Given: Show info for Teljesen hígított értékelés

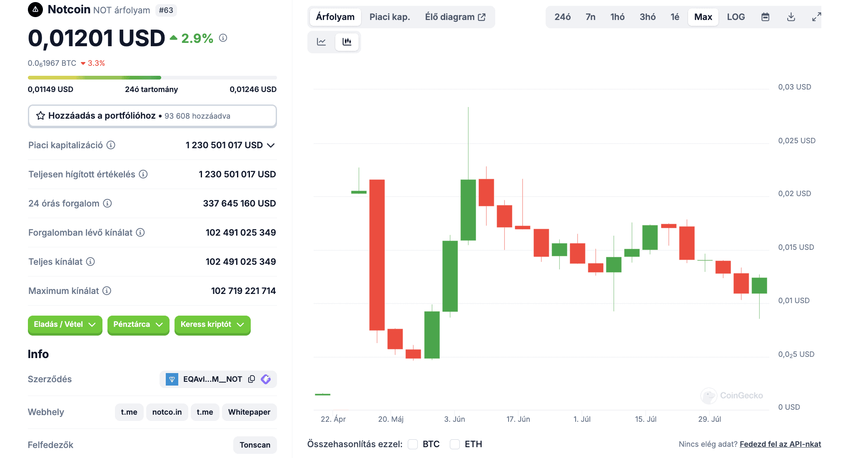Looking at the screenshot, I should point(143,174).
